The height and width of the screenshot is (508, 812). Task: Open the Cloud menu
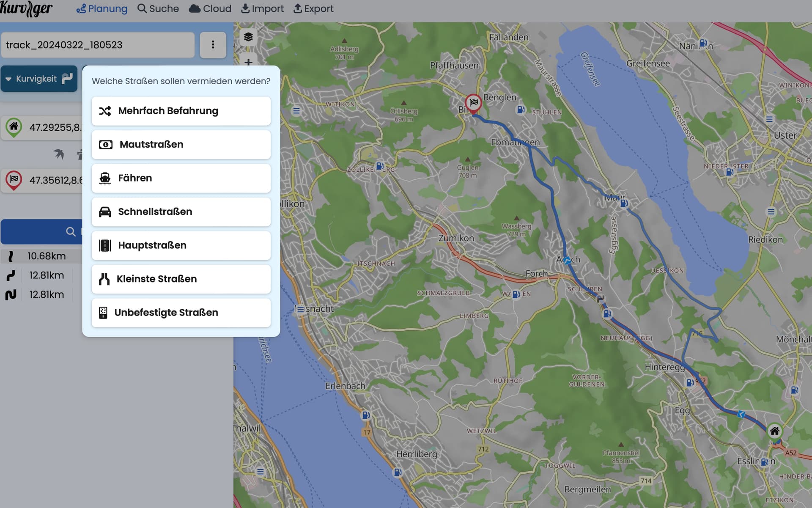[210, 8]
